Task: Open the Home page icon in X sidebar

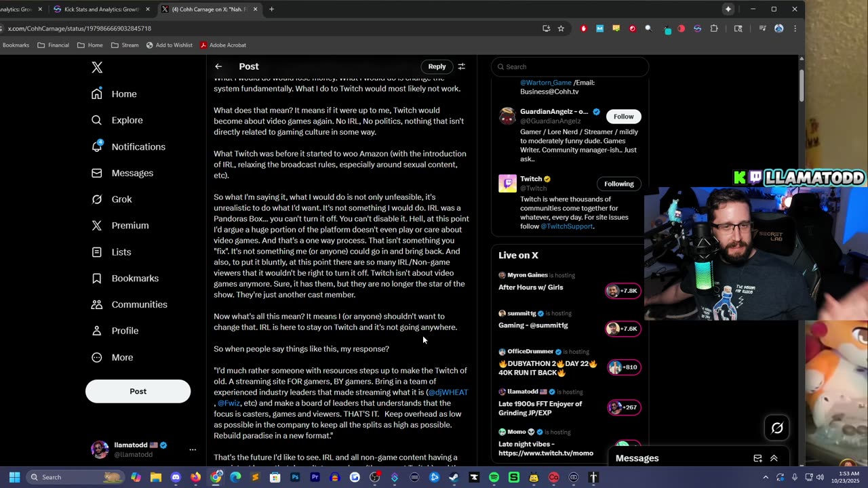Action: [97, 94]
